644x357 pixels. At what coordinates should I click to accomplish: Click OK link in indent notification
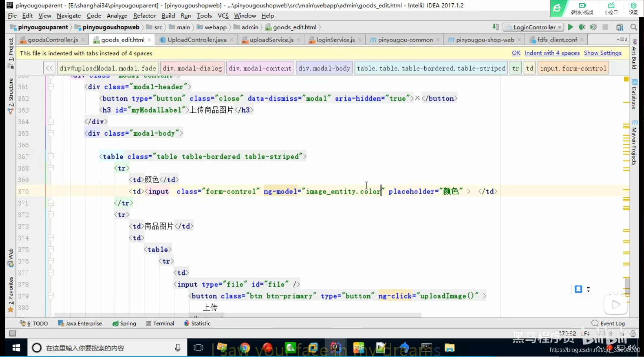[x=516, y=53]
